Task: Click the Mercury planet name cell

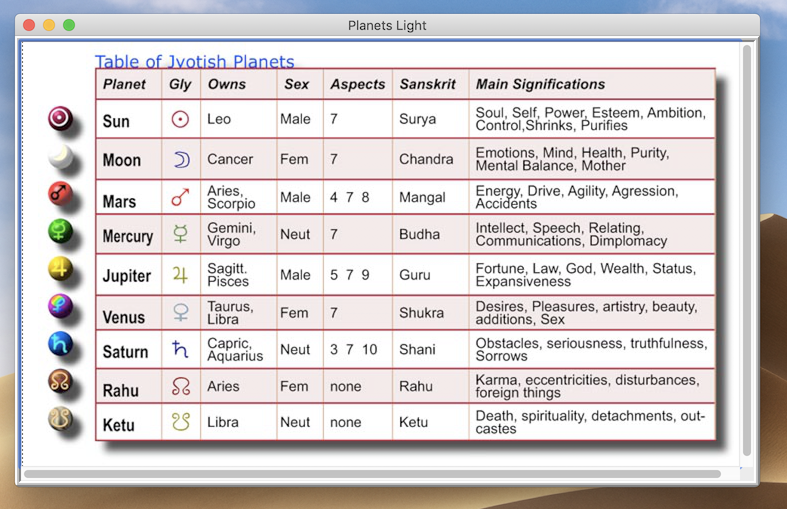Action: pyautogui.click(x=128, y=236)
